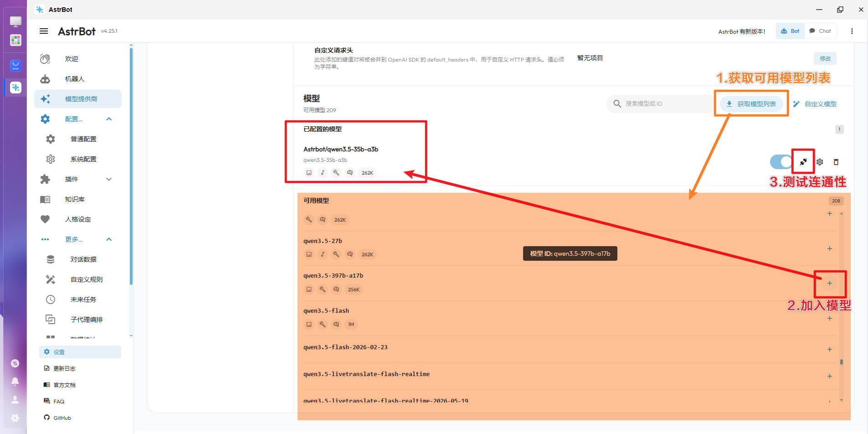Click the AstrBot 有新版本! notice
Viewport: 868px width, 434px height.
pos(742,31)
